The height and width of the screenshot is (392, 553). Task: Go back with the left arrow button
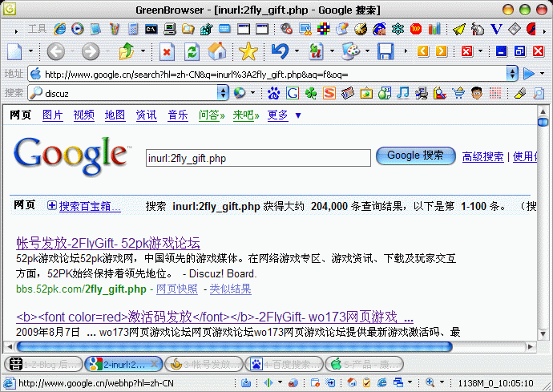click(x=56, y=51)
